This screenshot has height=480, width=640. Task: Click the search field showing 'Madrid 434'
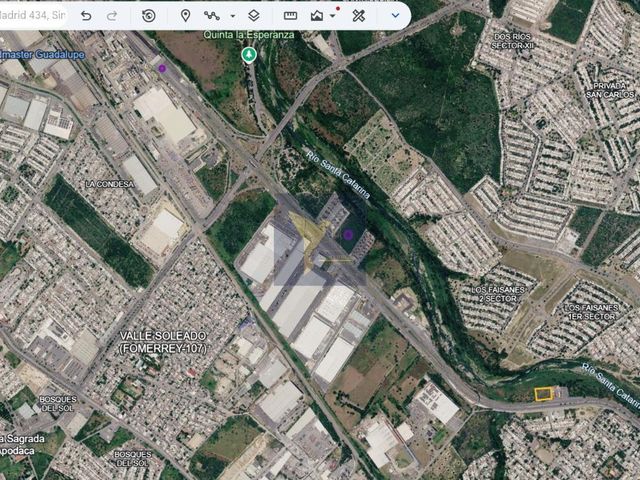[33, 16]
